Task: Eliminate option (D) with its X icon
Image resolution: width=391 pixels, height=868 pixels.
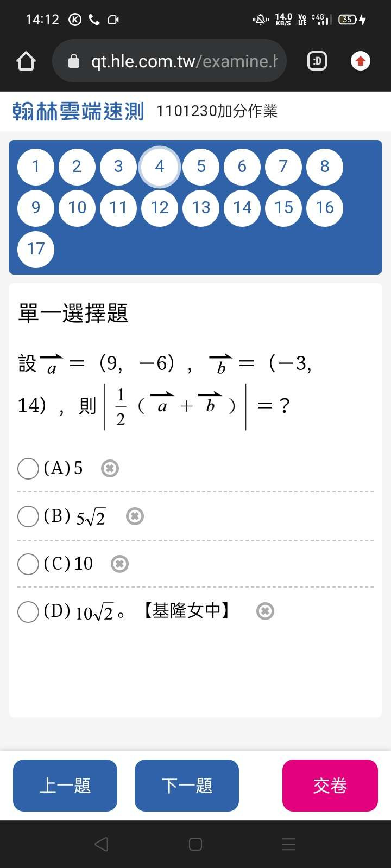Action: (x=265, y=611)
